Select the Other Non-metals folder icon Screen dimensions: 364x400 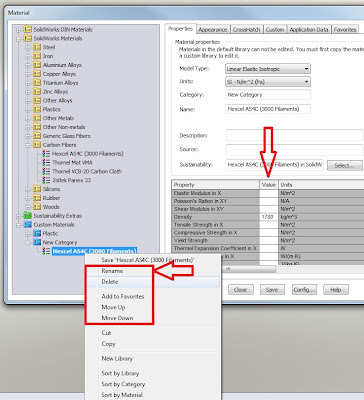click(x=37, y=127)
